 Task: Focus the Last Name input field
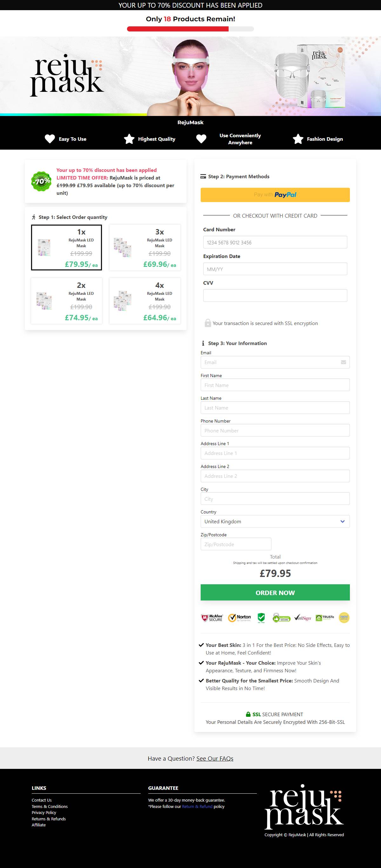pos(275,408)
